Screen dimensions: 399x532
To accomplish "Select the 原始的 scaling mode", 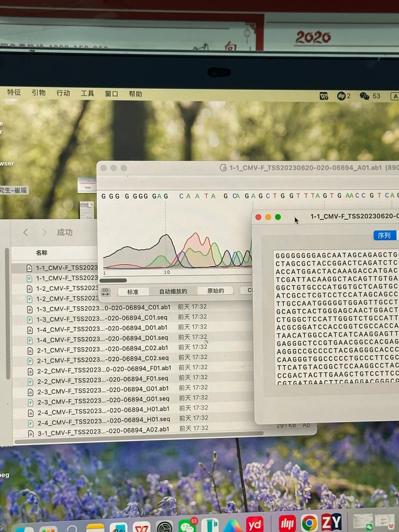I will click(x=216, y=291).
